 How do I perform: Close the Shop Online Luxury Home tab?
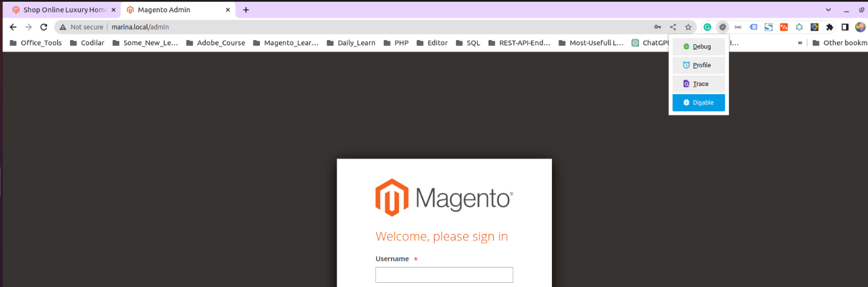click(x=114, y=10)
